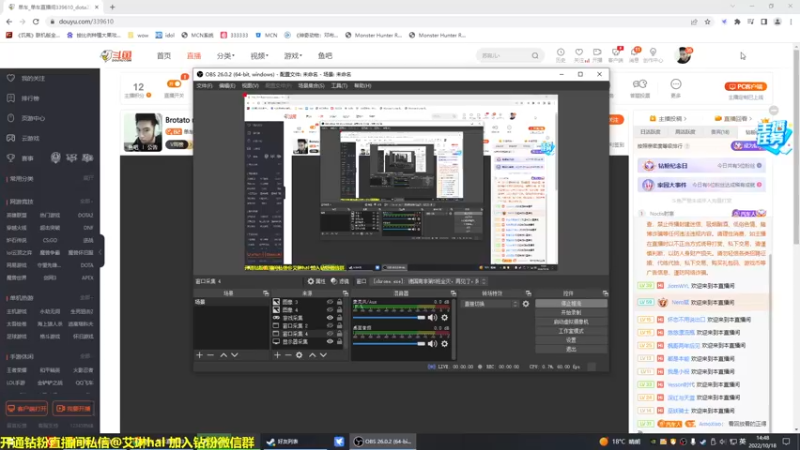Open the 开播 camera icon in header
The height and width of the screenshot is (450, 800).
597,53
